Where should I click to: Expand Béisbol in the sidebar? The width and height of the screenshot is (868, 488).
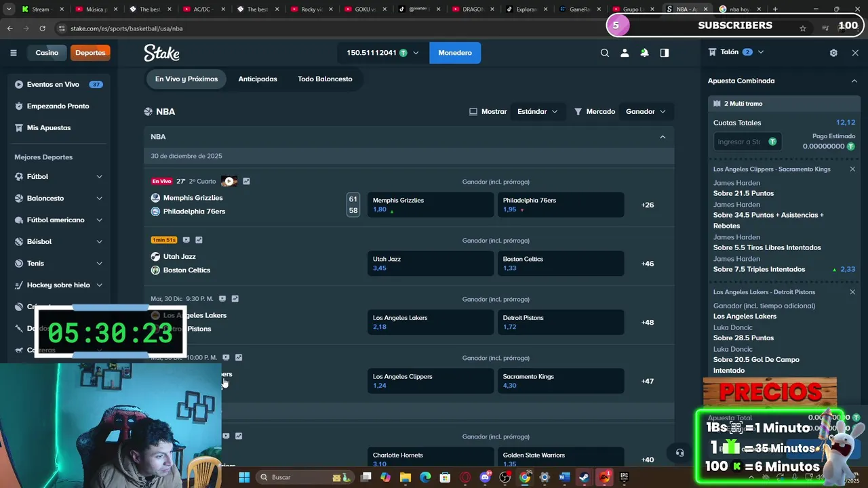(x=99, y=242)
